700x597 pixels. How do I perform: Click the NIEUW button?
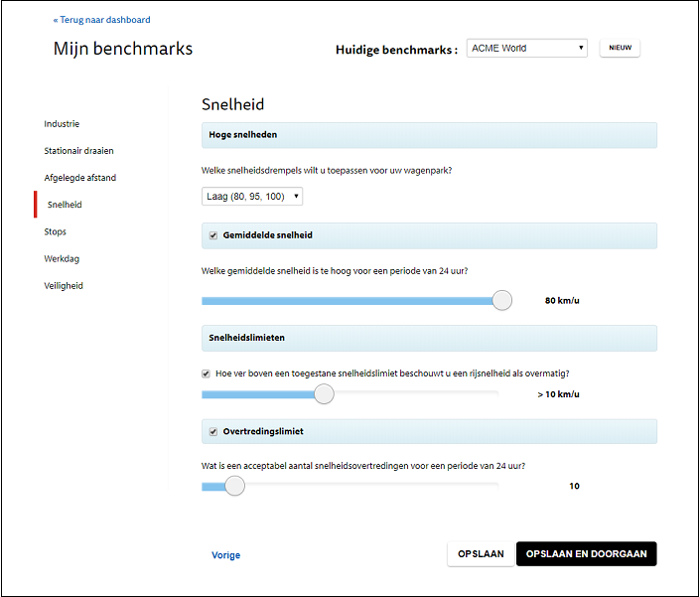(620, 48)
